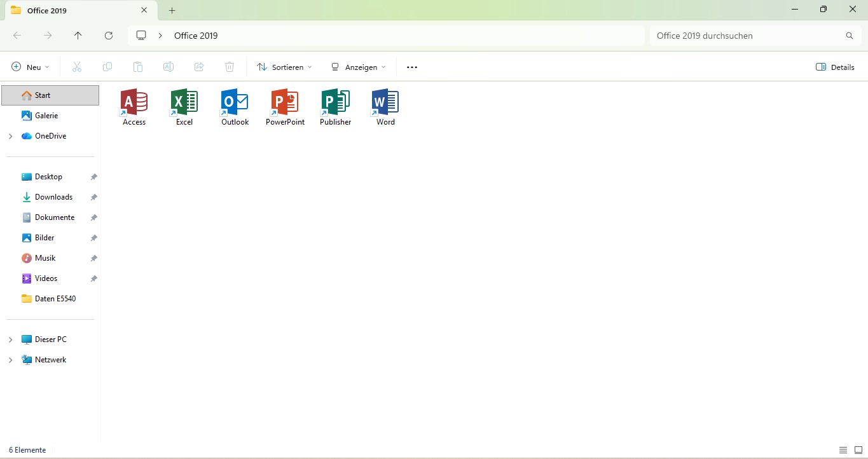Viewport: 868px width, 459px height.
Task: Select the Word shortcut icon
Action: pyautogui.click(x=385, y=102)
